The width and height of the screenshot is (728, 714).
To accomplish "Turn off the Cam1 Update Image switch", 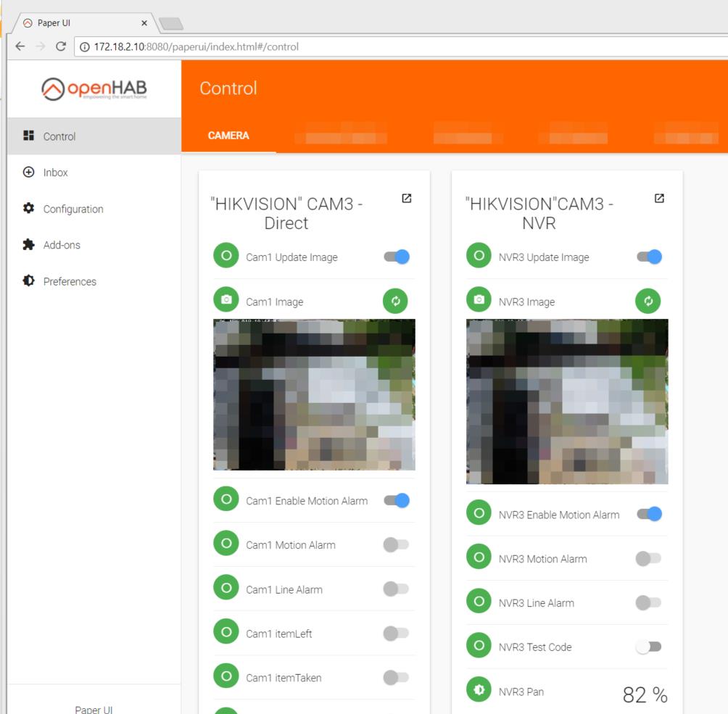I will tap(397, 257).
